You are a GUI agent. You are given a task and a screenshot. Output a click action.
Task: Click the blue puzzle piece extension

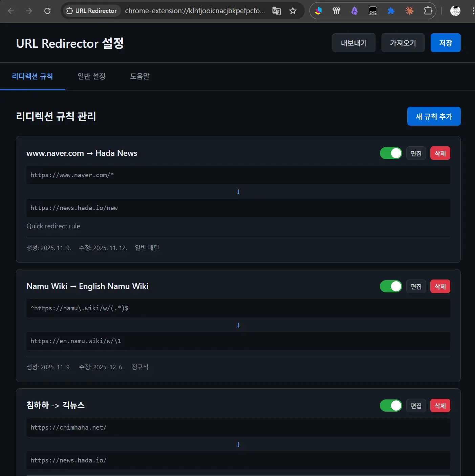click(x=391, y=11)
